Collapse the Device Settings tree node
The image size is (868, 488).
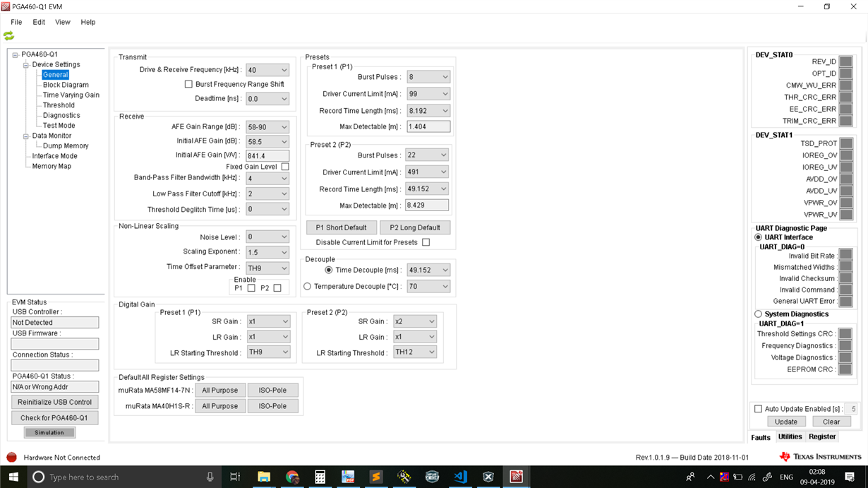click(x=26, y=64)
